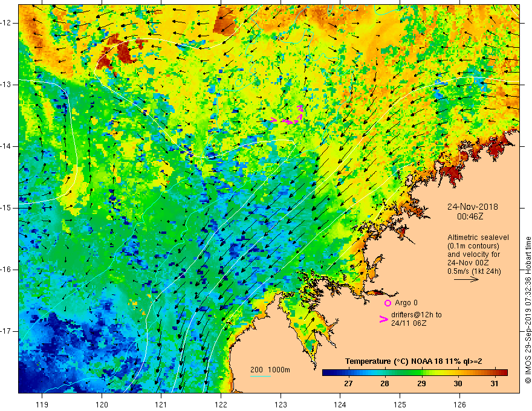Click the pink Argo 0 circle marker
Image resolution: width=532 pixels, height=411 pixels.
[388, 303]
